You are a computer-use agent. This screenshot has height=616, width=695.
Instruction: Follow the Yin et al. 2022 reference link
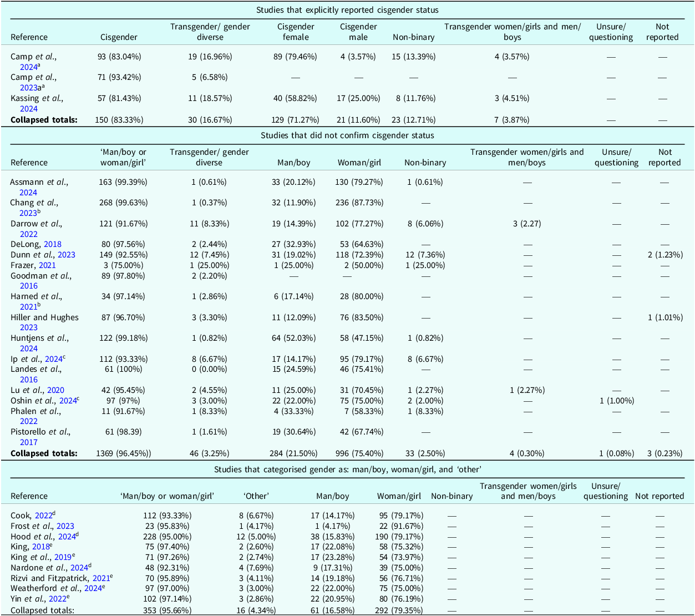(58, 599)
